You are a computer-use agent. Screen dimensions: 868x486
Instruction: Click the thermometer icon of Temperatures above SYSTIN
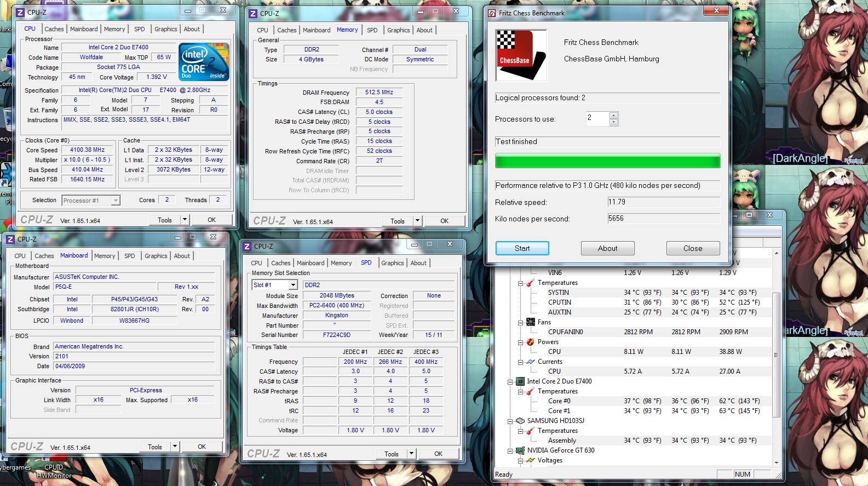pyautogui.click(x=530, y=283)
